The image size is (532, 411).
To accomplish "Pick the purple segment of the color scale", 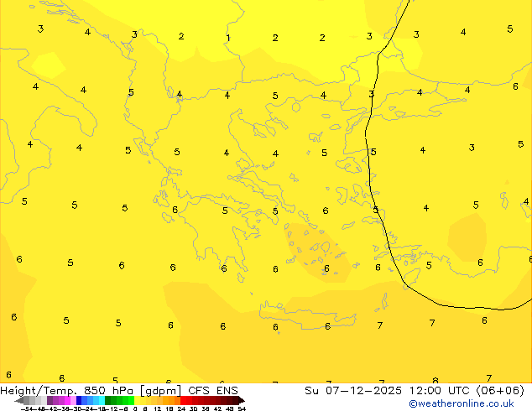I will (57, 400).
